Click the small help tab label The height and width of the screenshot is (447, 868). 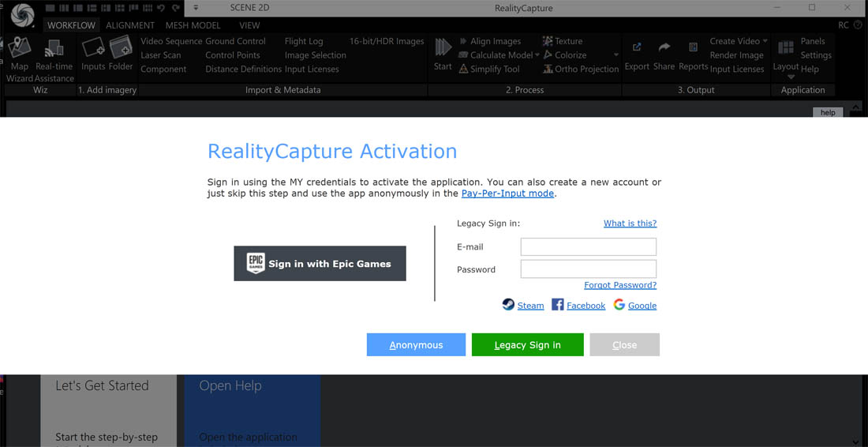coord(828,112)
